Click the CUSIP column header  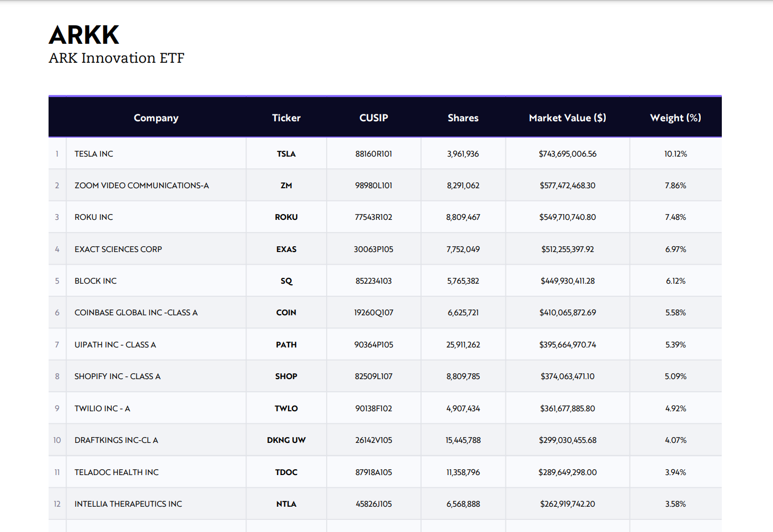click(374, 118)
